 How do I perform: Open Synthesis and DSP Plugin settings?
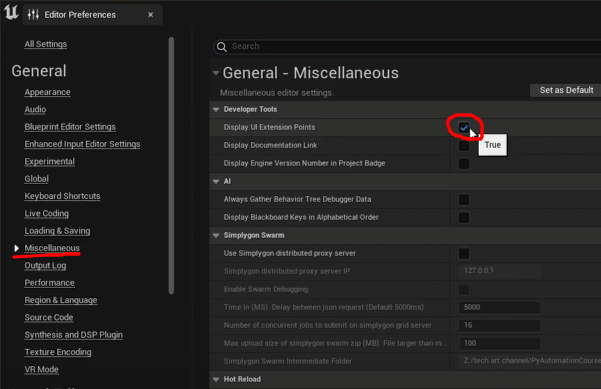point(74,335)
